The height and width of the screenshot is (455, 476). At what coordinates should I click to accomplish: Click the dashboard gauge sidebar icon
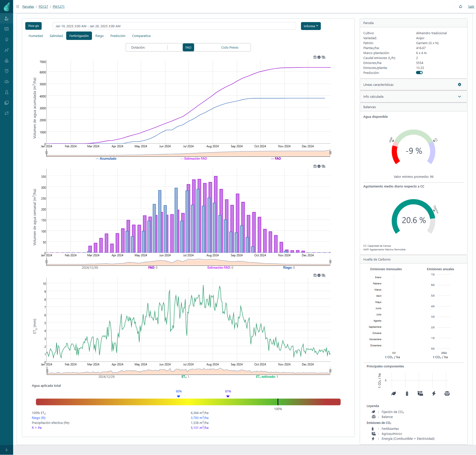tap(7, 82)
